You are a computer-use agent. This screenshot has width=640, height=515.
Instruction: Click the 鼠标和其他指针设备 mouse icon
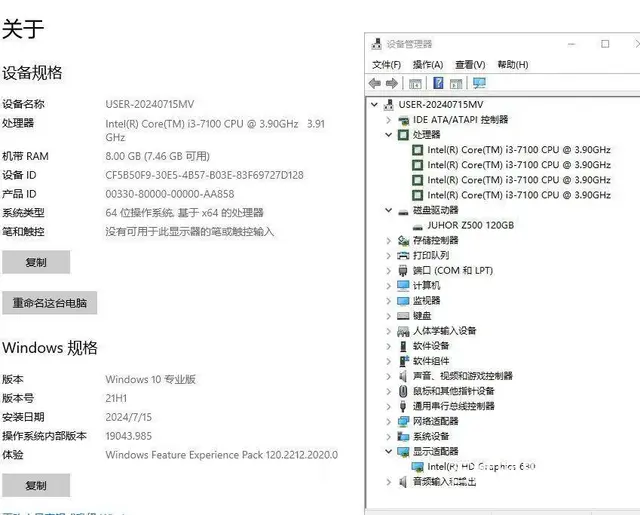click(403, 391)
